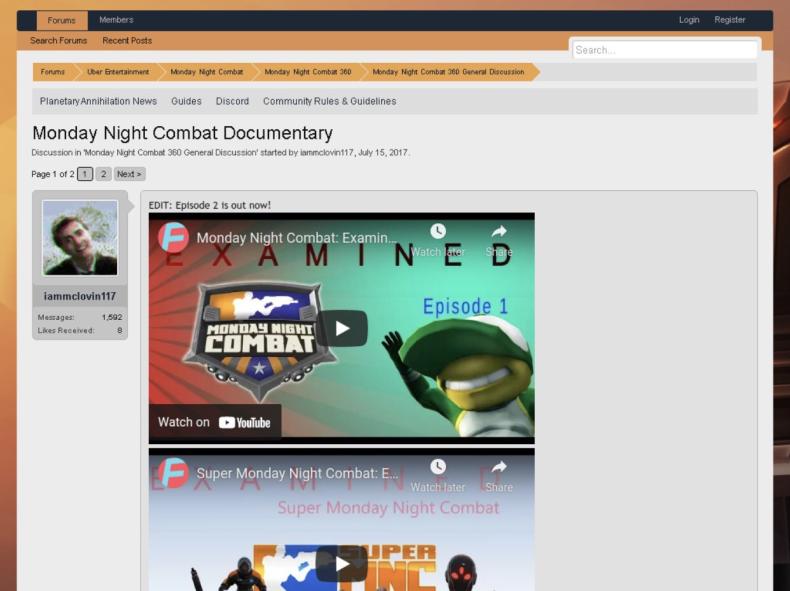This screenshot has width=790, height=591.
Task: Open the Forums tab
Action: tap(62, 21)
